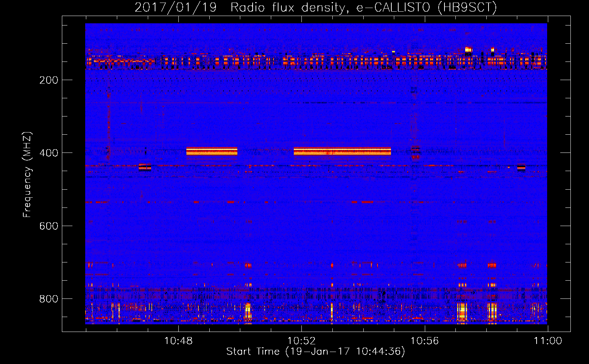589x364 pixels.
Task: Click the long bright 400 MHz burst near 10:53
Action: 342,151
